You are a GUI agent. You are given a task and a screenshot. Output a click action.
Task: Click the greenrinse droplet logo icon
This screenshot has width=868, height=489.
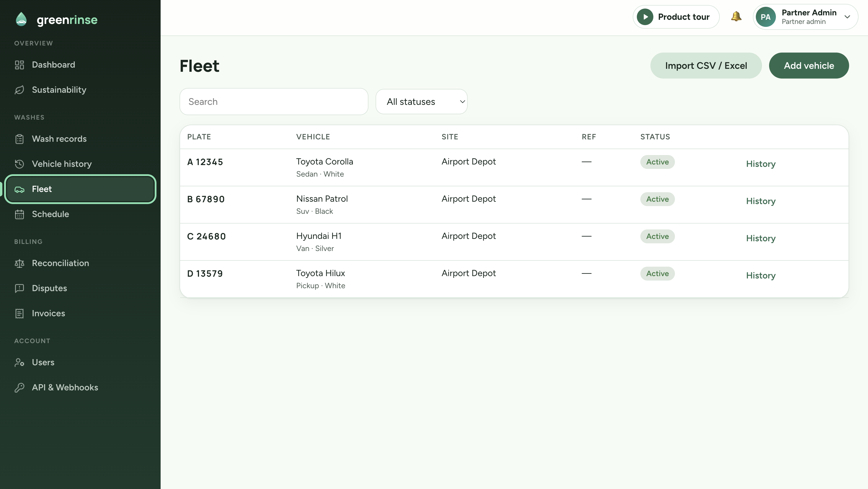point(21,19)
